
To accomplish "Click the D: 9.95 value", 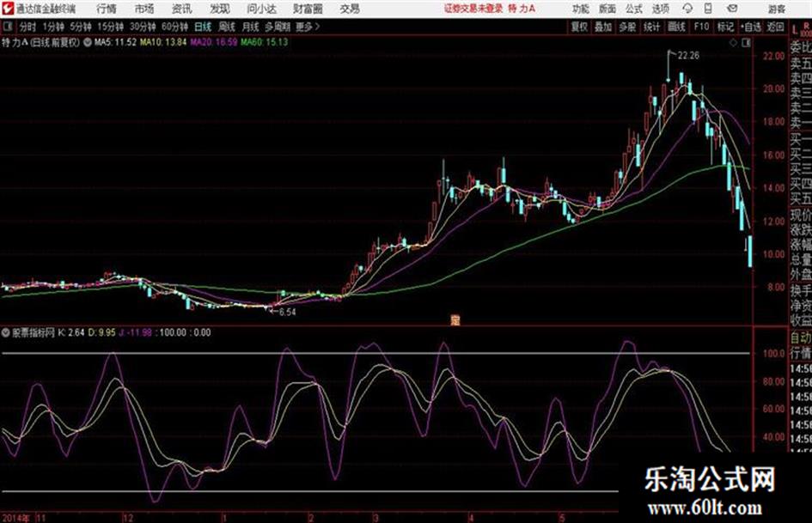I will pos(101,333).
